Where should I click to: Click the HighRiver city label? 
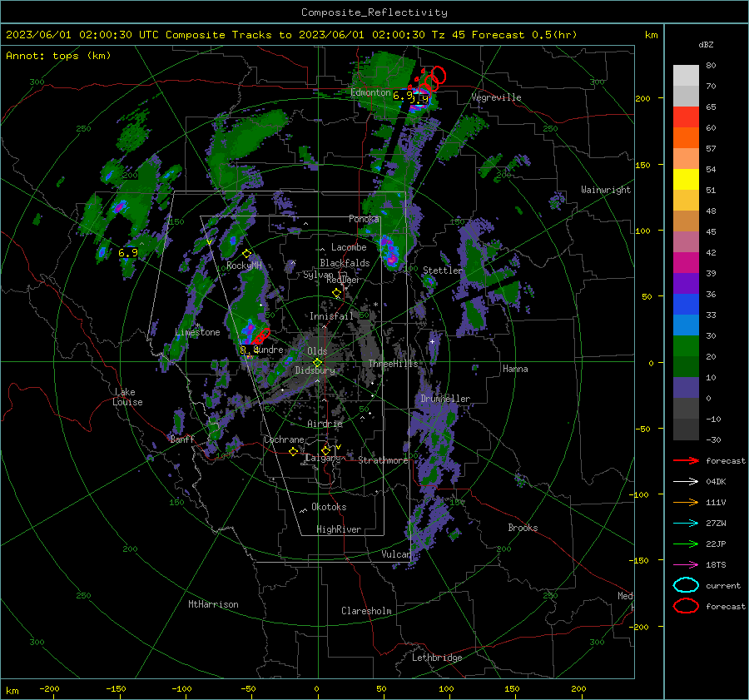pyautogui.click(x=339, y=529)
